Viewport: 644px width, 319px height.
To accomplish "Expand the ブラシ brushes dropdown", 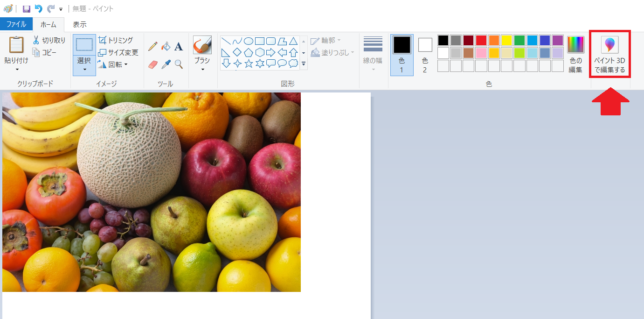I will click(x=202, y=69).
